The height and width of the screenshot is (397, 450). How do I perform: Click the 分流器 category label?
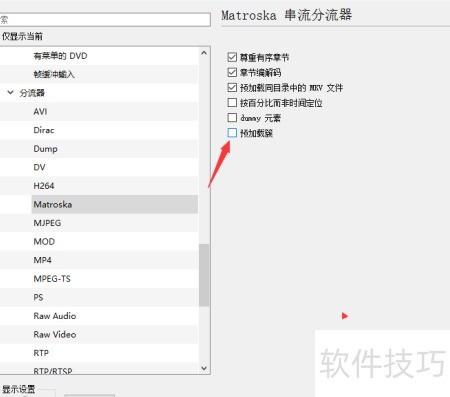tap(32, 93)
